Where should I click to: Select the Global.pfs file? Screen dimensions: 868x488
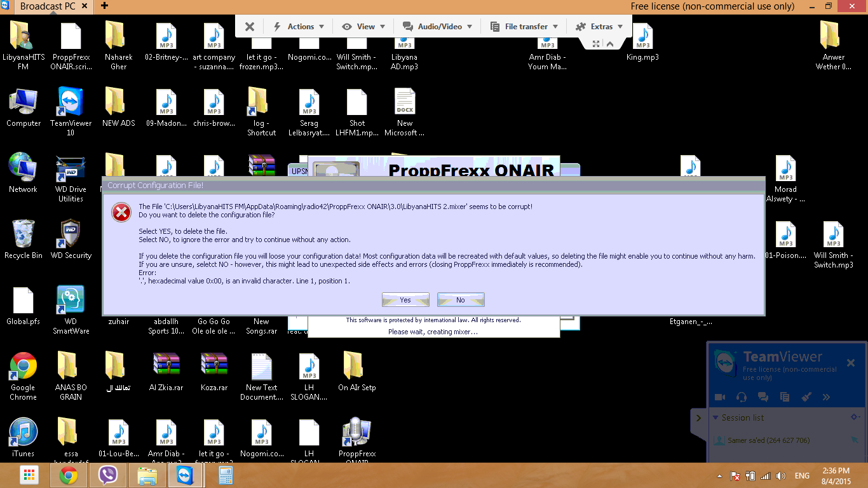coord(24,306)
